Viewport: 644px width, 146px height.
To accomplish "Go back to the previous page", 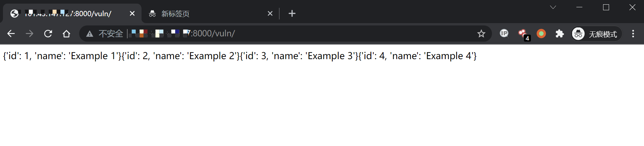I will 11,34.
